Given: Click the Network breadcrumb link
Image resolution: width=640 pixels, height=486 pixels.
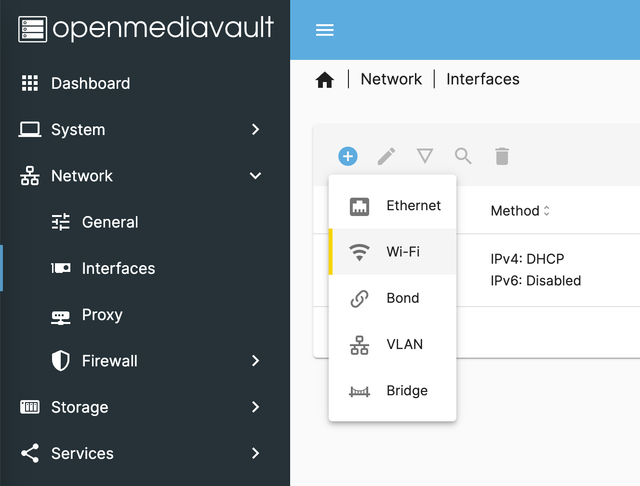Looking at the screenshot, I should [x=391, y=79].
